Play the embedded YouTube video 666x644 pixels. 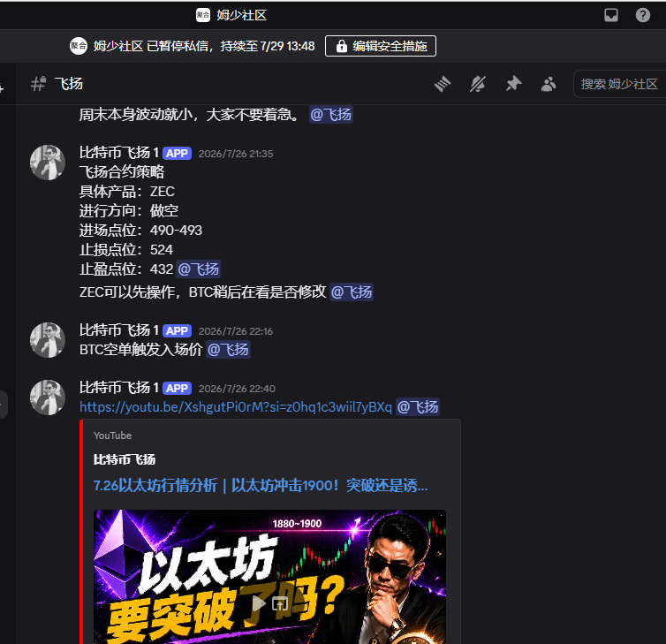click(258, 603)
